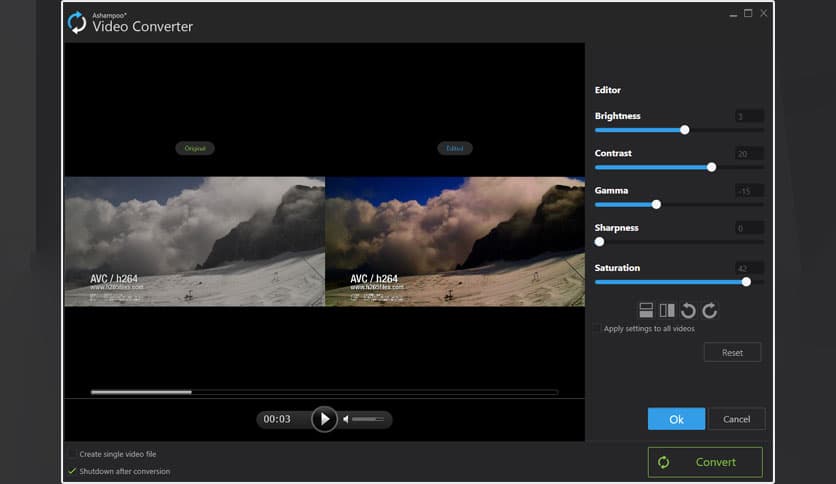Image resolution: width=836 pixels, height=484 pixels.
Task: Rotate video counterclockwise
Action: (x=688, y=310)
